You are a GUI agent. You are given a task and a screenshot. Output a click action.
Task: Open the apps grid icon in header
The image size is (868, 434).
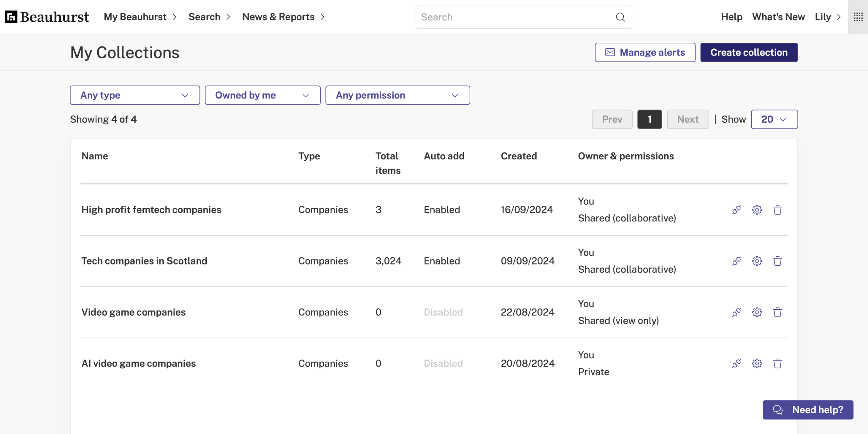pos(858,17)
